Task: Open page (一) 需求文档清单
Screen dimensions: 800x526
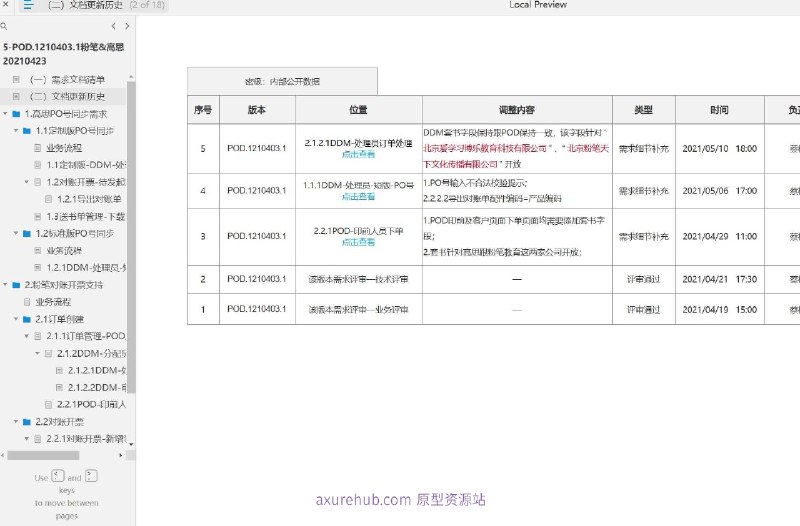Action: (67, 80)
